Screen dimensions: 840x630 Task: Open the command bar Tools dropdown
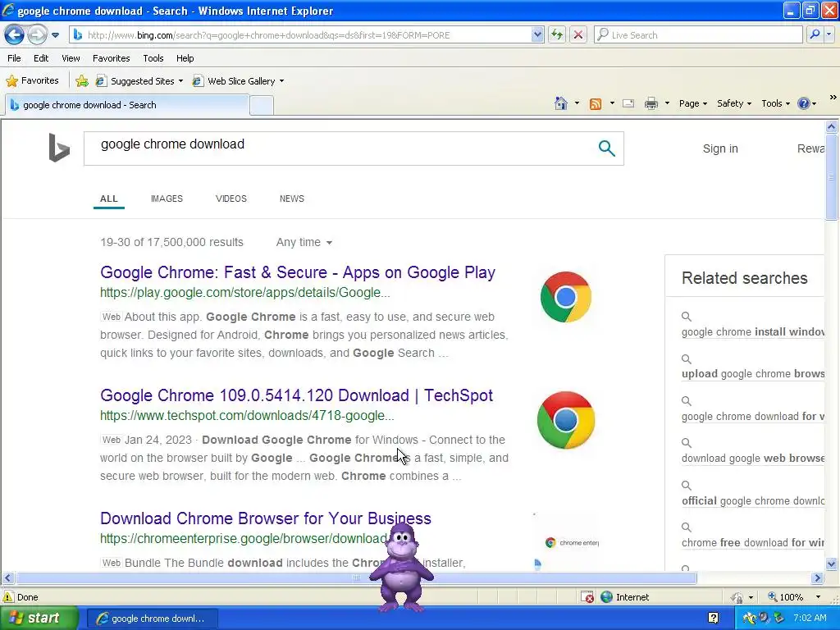tap(775, 103)
